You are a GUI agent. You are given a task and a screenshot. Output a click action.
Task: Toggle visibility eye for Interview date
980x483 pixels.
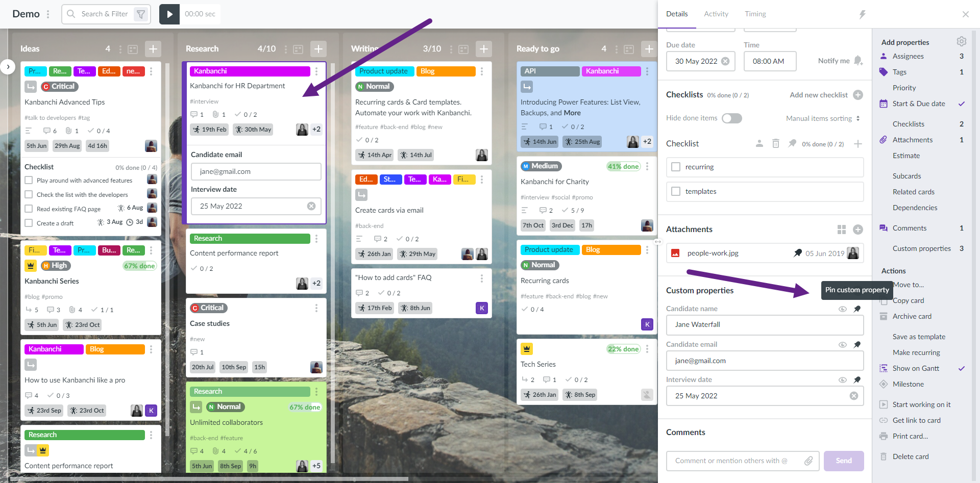[x=843, y=380]
